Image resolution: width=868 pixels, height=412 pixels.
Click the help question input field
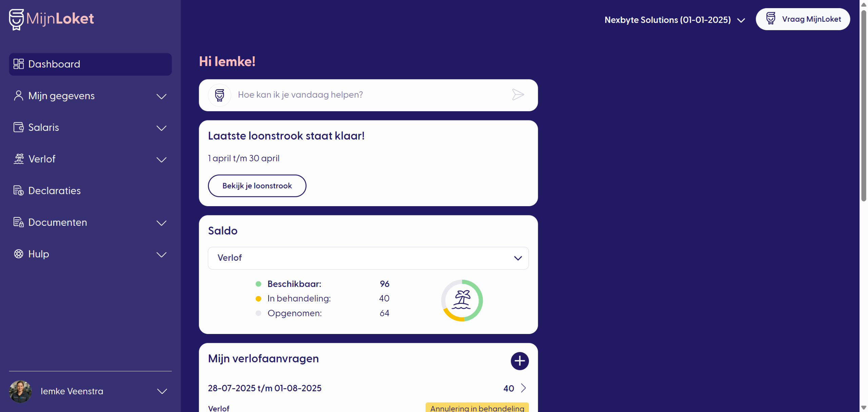(370, 95)
